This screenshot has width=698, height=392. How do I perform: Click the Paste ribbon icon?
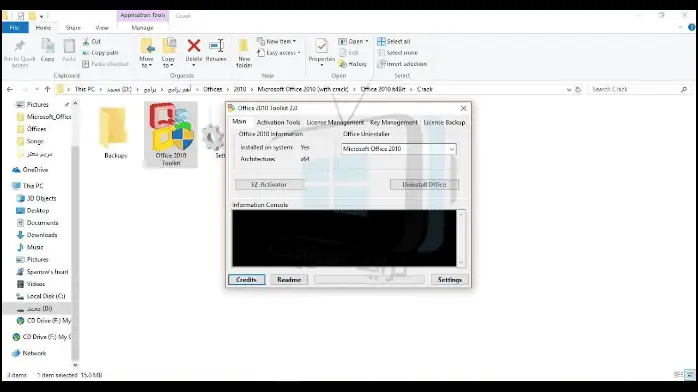coord(69,46)
